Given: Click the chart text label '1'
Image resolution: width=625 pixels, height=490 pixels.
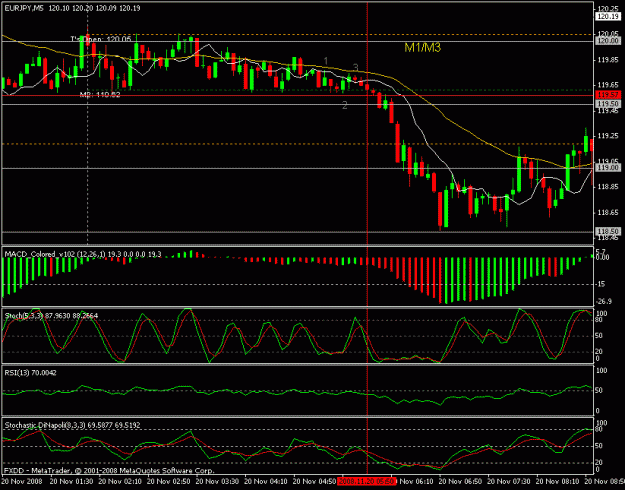Looking at the screenshot, I should [326, 61].
